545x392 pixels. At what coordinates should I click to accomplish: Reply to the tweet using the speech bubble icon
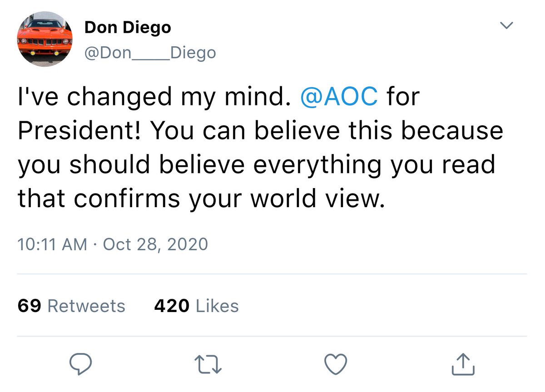81,364
